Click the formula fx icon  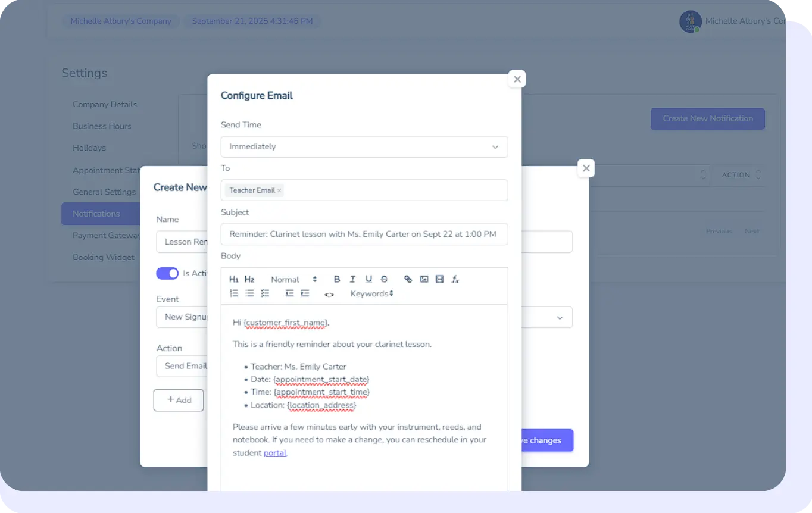[455, 279]
